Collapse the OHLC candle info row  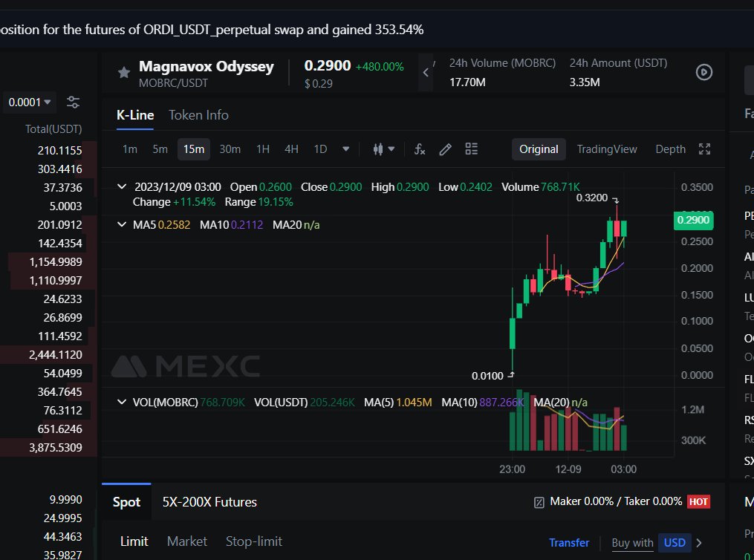[x=122, y=186]
